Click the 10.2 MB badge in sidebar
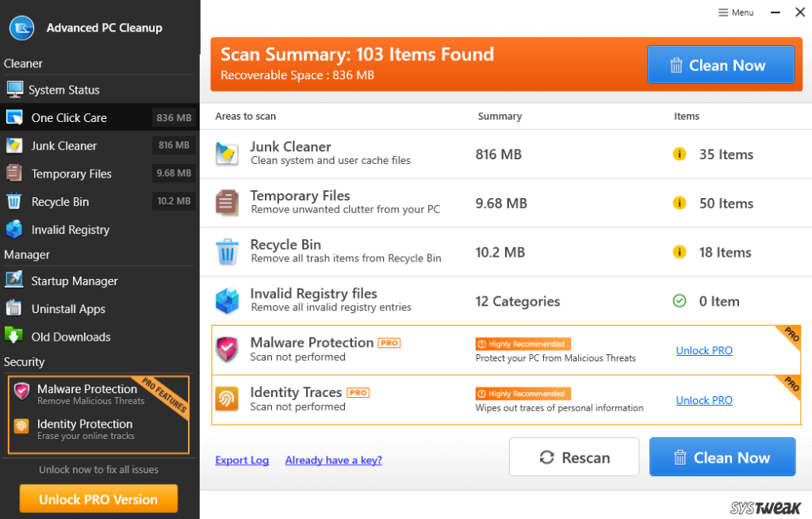 pyautogui.click(x=174, y=201)
